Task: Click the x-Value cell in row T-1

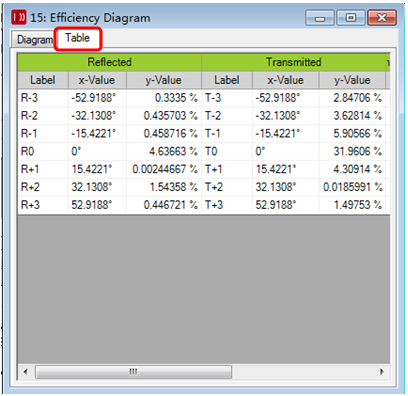Action: pyautogui.click(x=286, y=134)
